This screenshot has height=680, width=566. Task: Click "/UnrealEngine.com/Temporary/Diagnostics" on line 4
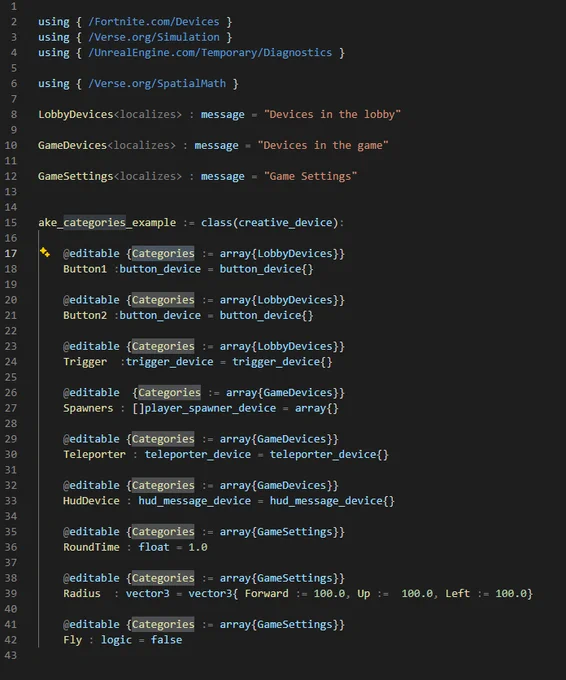pyautogui.click(x=210, y=53)
